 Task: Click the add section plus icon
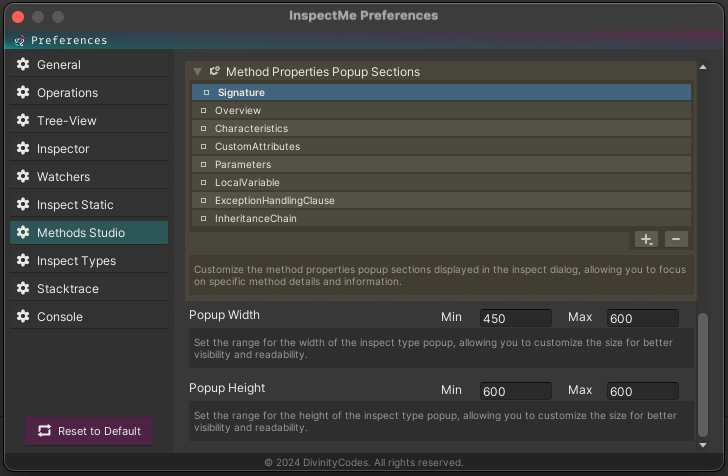[x=646, y=239]
